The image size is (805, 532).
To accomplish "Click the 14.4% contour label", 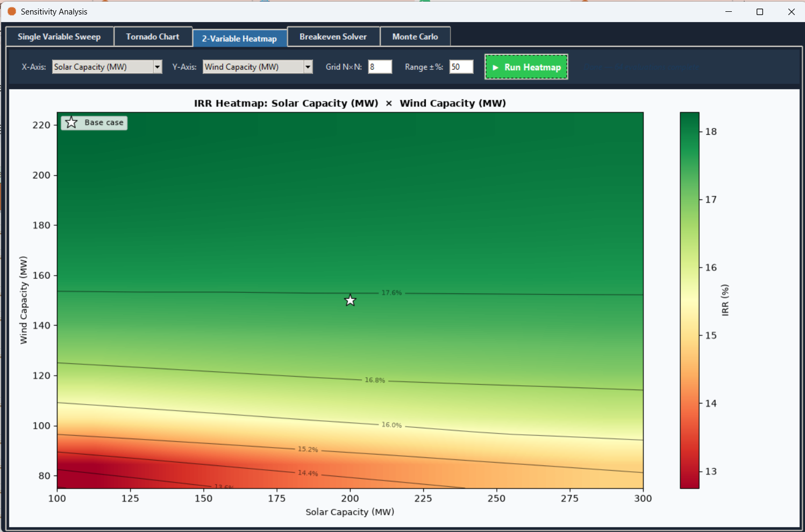I will tap(308, 473).
